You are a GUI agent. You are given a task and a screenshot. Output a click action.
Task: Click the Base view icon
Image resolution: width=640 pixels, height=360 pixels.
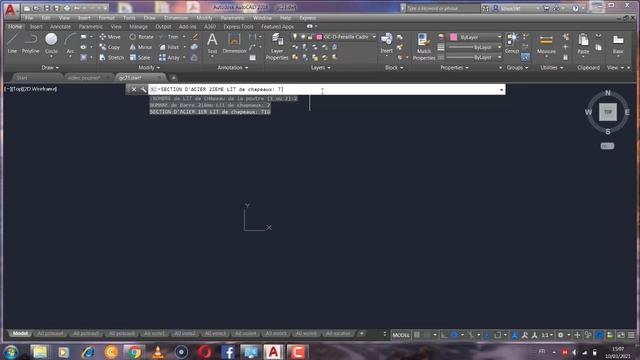tap(618, 43)
